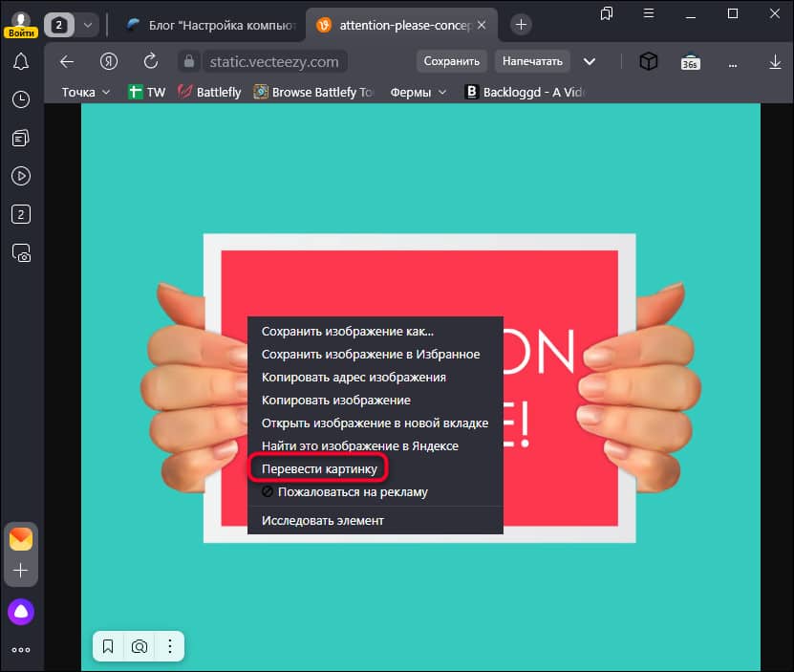
Task: Expand the tab groups dropdown arrow
Action: click(x=88, y=25)
